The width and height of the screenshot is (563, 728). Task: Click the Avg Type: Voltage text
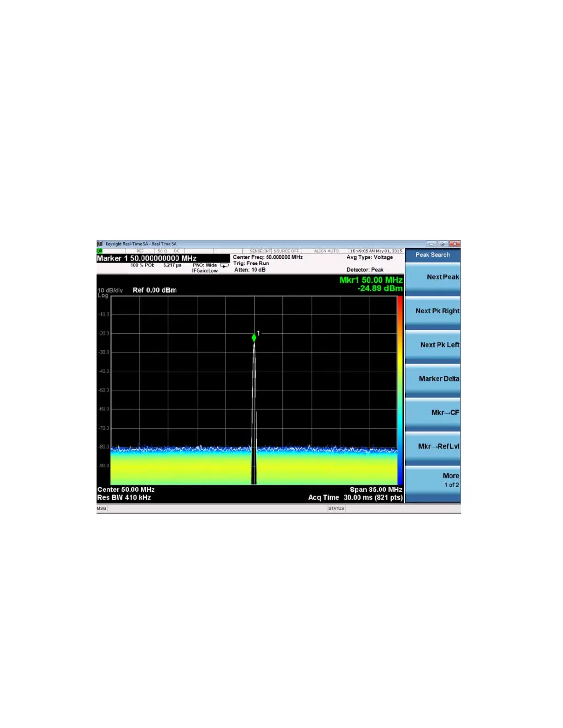[x=369, y=257]
